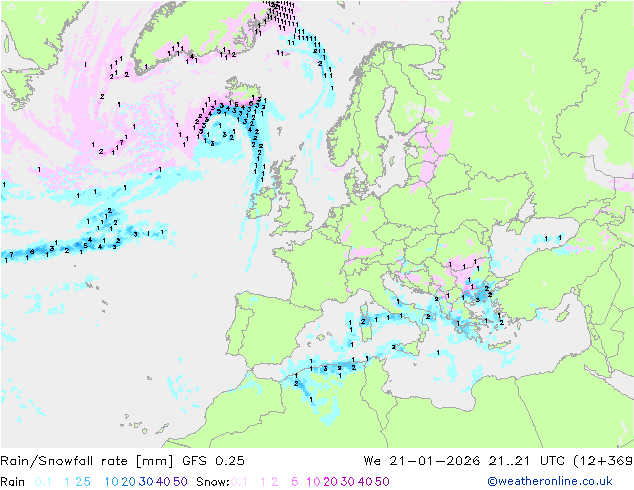Click the snow legend value 5

(x=294, y=482)
